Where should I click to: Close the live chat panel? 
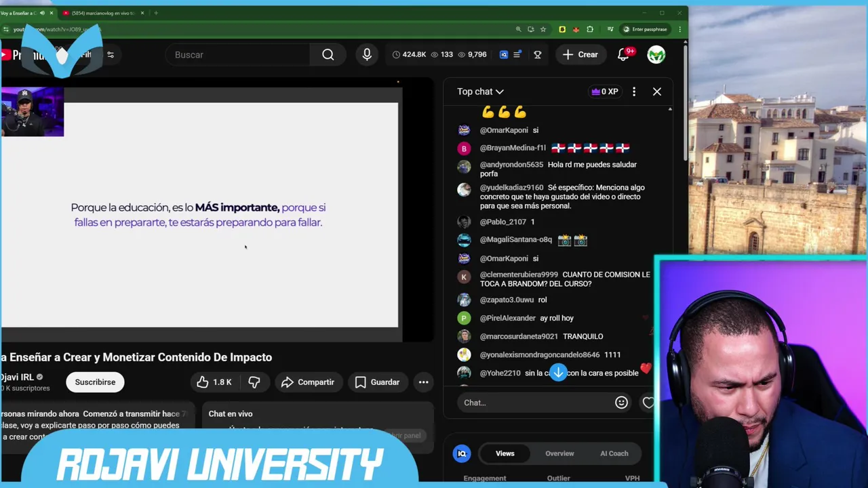[x=657, y=91]
